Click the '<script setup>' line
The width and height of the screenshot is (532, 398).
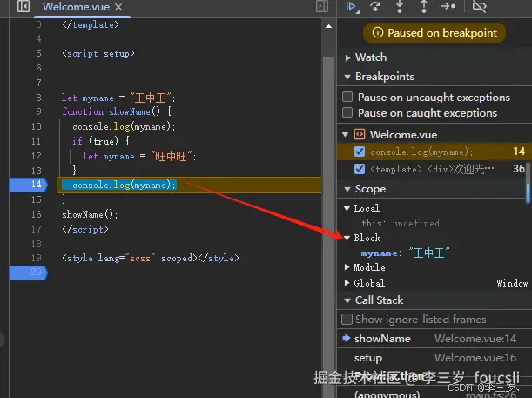coord(98,54)
